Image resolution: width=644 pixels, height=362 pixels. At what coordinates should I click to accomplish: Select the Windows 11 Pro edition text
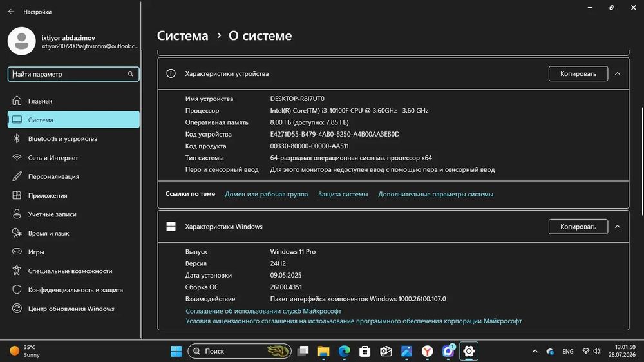point(293,251)
